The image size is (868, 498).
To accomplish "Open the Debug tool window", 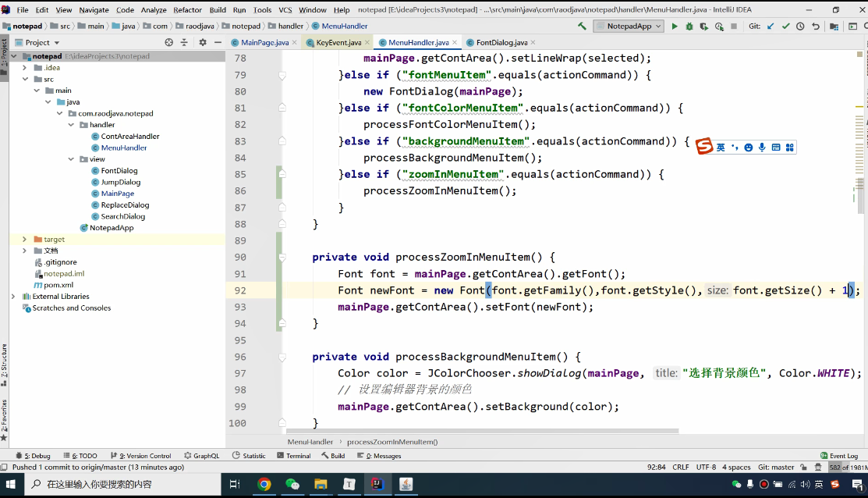I will [34, 456].
